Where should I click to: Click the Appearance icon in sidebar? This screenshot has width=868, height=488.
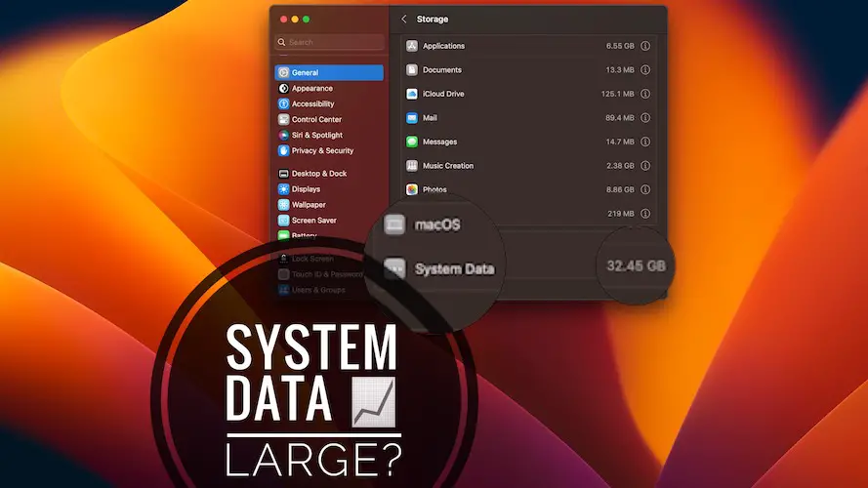tap(283, 88)
